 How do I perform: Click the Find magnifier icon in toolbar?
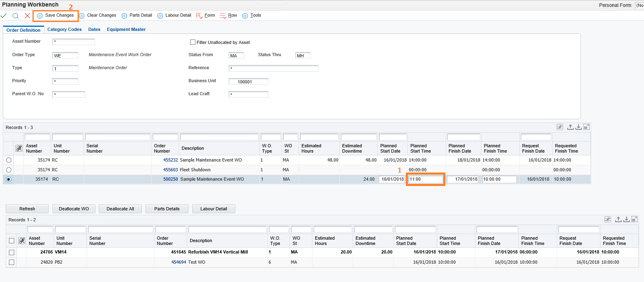coord(15,15)
